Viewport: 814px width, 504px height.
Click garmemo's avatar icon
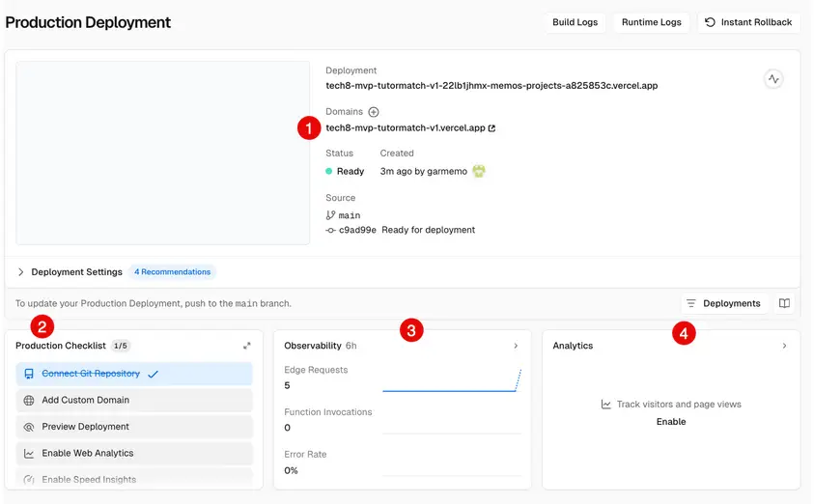coord(479,171)
